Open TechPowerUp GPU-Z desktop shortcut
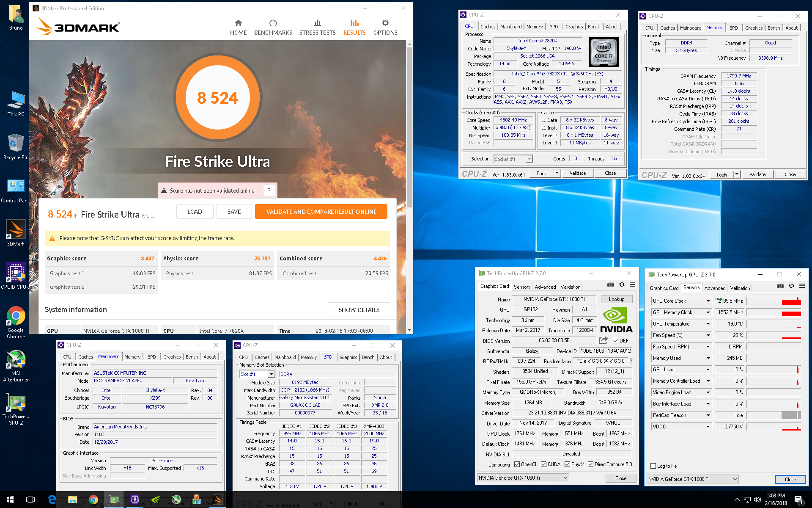The image size is (812, 508). 16,409
